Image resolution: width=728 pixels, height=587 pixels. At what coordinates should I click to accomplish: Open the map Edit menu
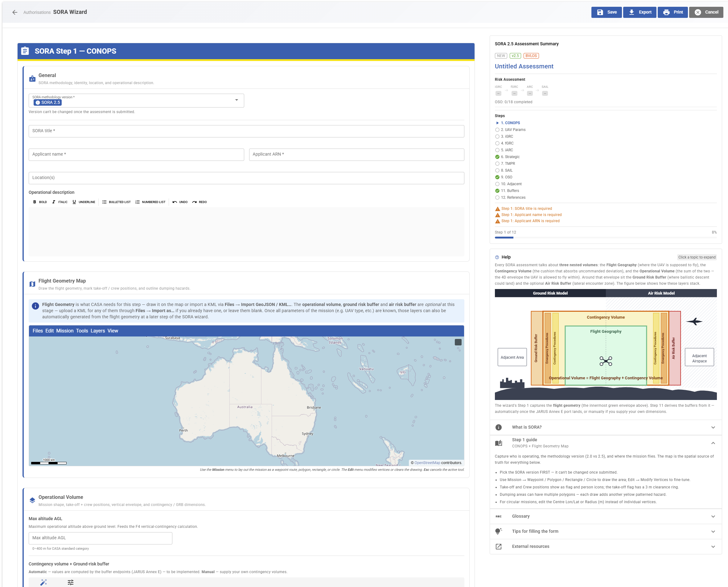click(49, 331)
